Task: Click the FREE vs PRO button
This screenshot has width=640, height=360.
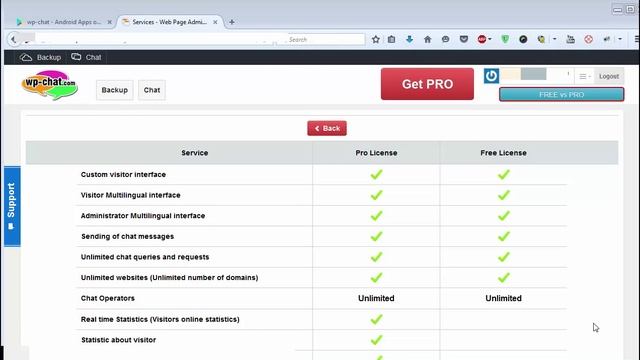Action: coord(561,94)
